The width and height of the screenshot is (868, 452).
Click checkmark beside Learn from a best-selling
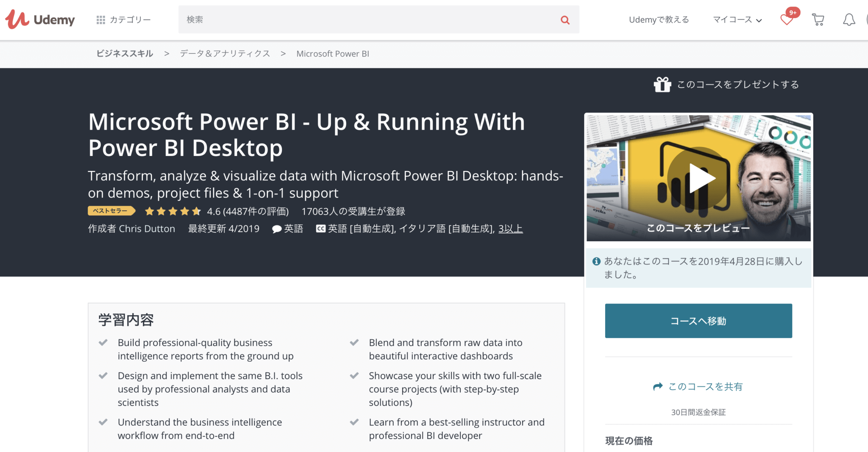click(x=354, y=422)
